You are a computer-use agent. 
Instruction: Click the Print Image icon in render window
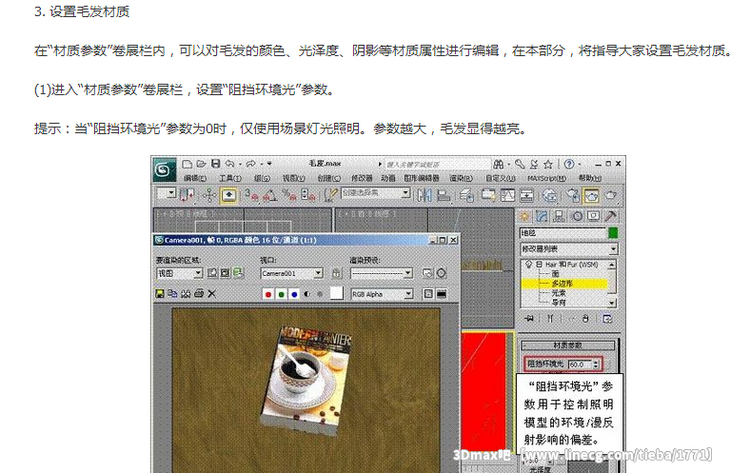click(199, 294)
